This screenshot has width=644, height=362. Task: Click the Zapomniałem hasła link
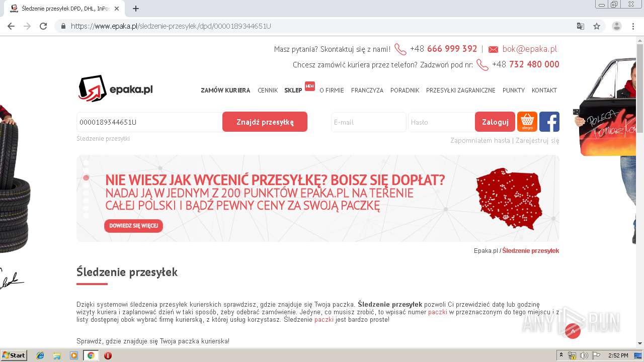click(x=480, y=141)
